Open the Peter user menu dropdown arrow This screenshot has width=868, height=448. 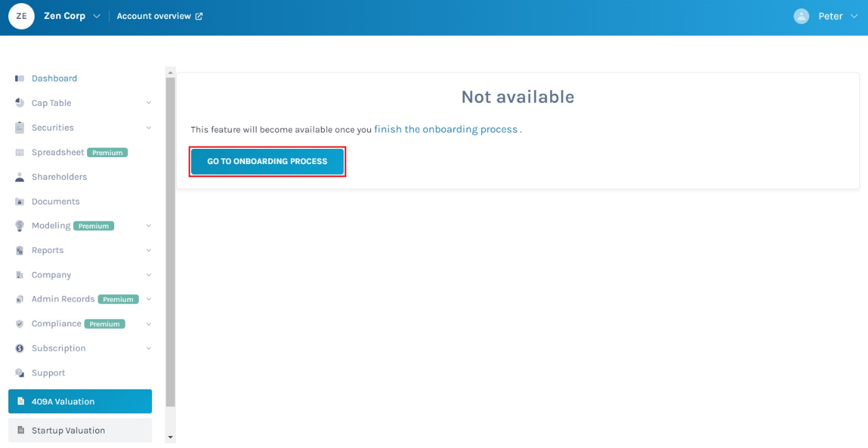854,16
